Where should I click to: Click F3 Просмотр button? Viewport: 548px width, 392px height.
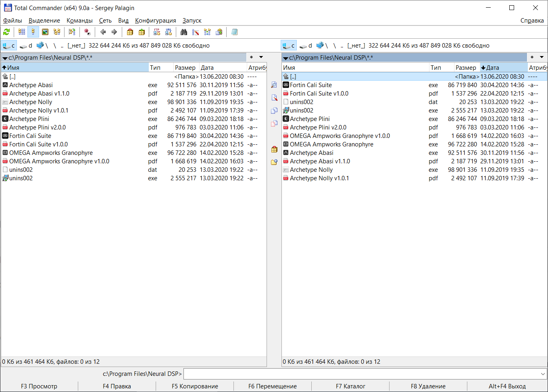(x=39, y=386)
